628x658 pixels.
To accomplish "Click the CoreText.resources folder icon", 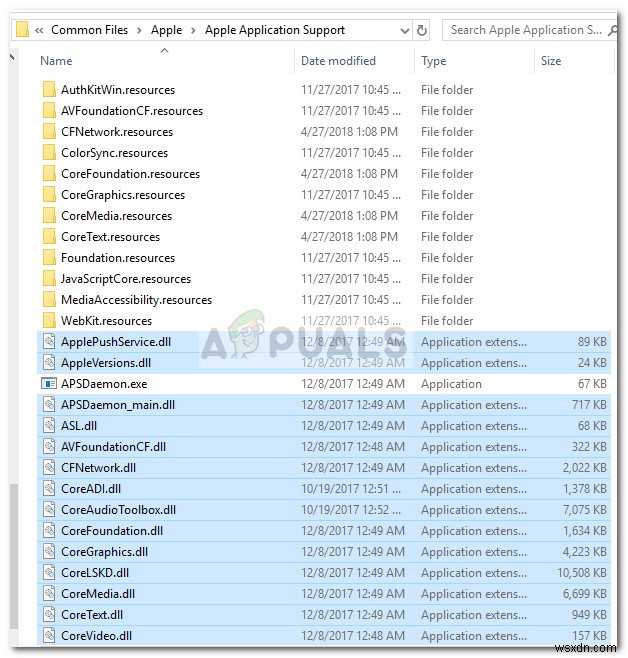I will pos(49,236).
